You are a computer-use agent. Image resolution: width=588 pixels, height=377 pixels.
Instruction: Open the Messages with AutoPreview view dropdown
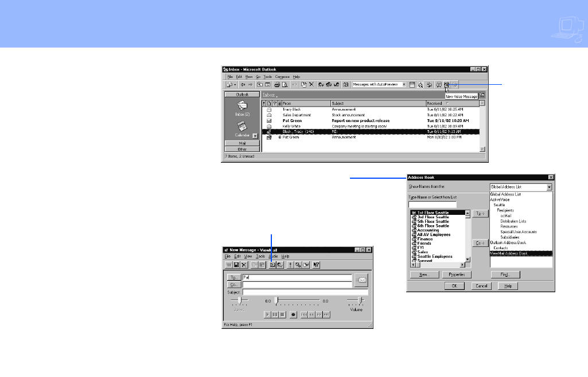[404, 85]
